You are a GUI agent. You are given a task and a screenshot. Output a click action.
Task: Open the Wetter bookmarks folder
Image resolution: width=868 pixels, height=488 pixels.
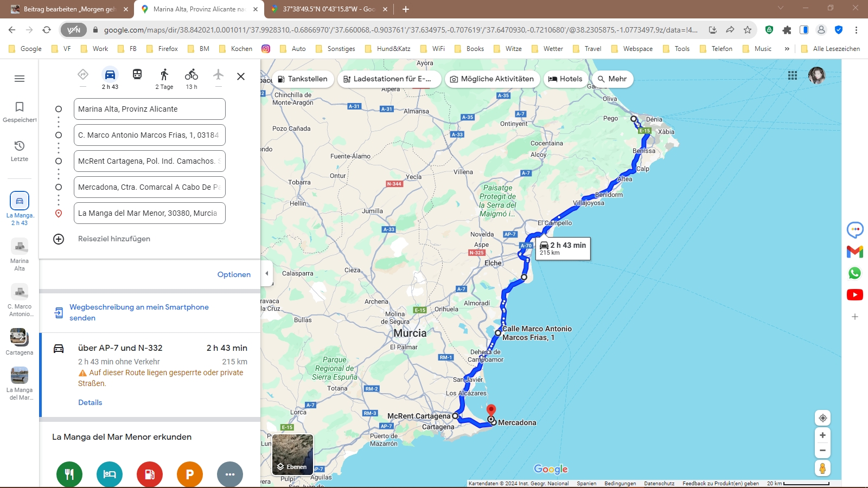coord(547,49)
